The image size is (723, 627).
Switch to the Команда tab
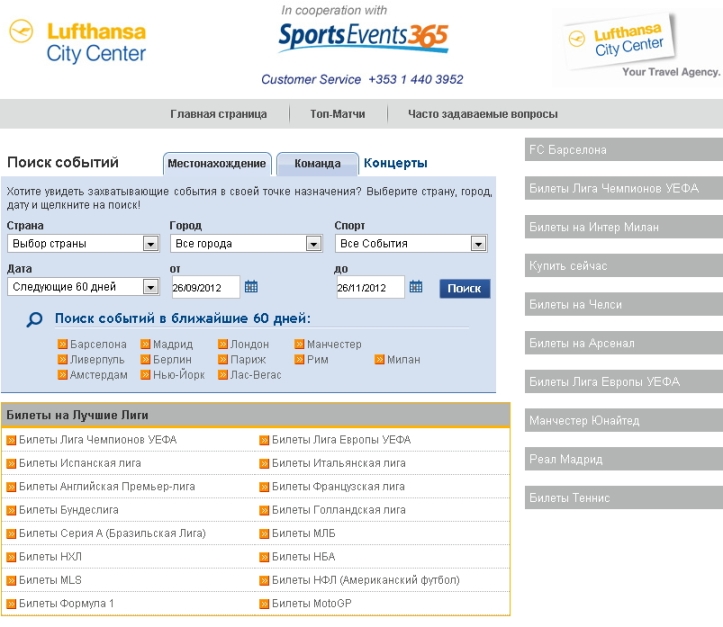[x=317, y=164]
